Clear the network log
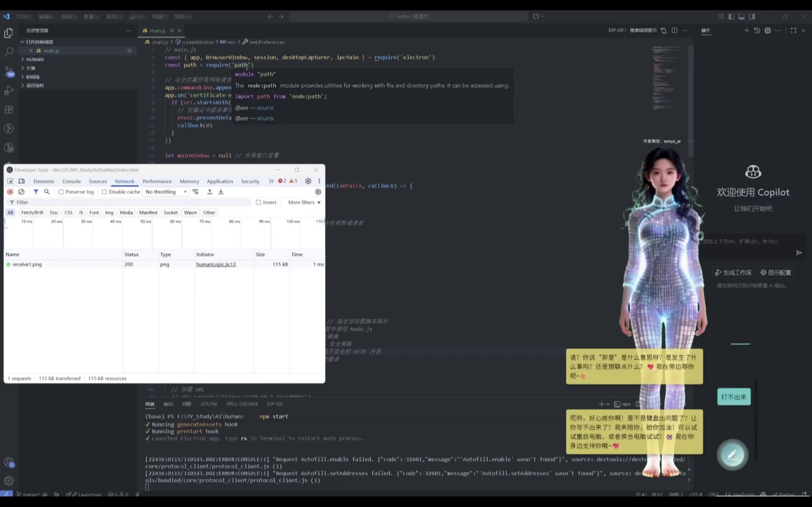Viewport: 812px width, 507px height. (x=21, y=192)
